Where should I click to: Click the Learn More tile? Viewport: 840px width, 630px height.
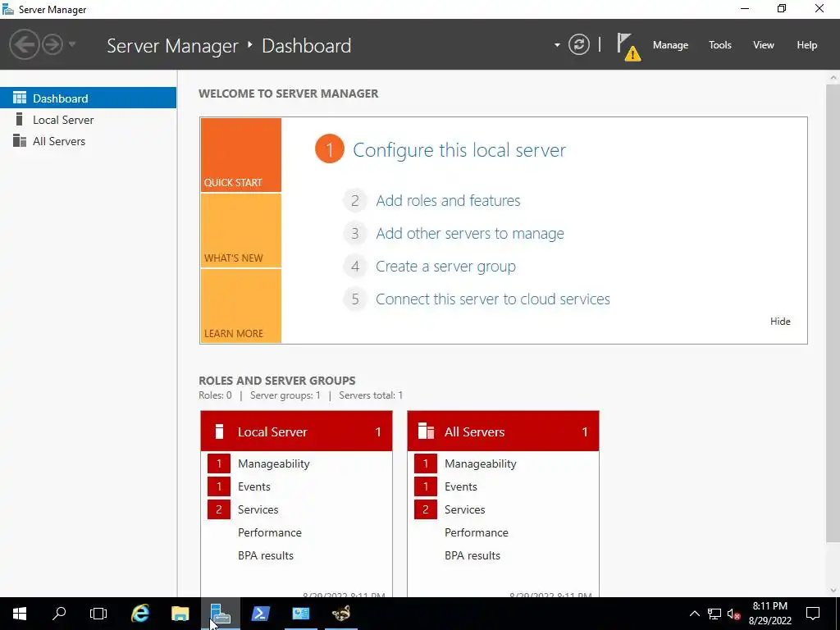(x=240, y=306)
